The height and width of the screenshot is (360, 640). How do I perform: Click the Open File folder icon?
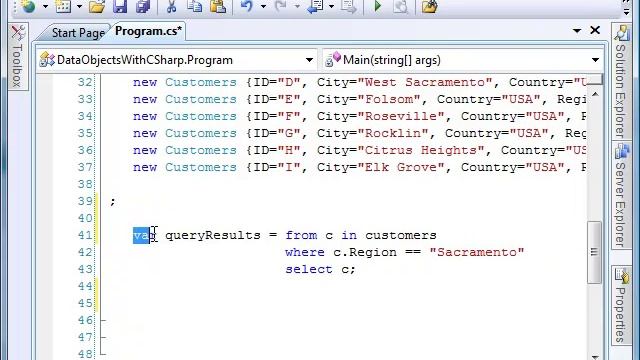coord(97,6)
